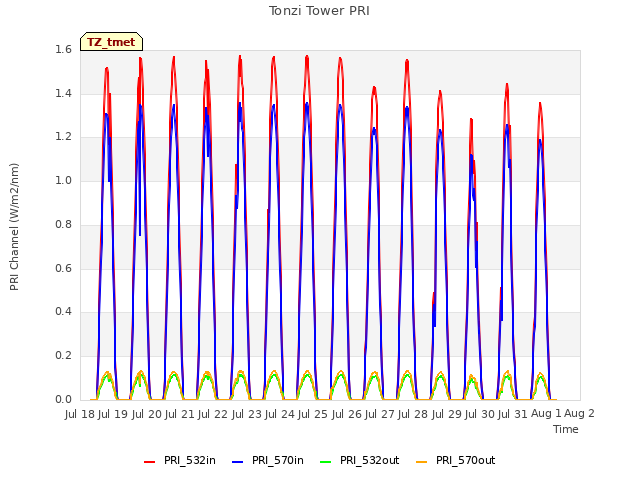Click the Jul 19 x-axis date label

[x=113, y=414]
